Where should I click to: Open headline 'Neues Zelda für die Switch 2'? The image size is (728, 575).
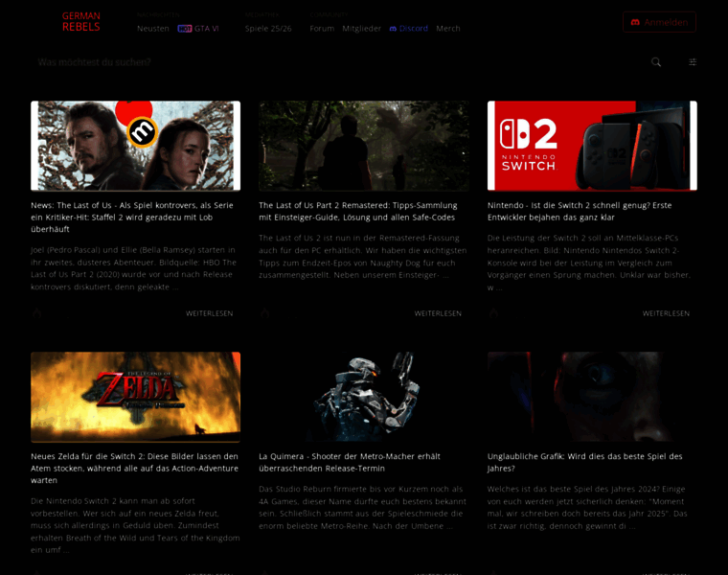(x=135, y=469)
